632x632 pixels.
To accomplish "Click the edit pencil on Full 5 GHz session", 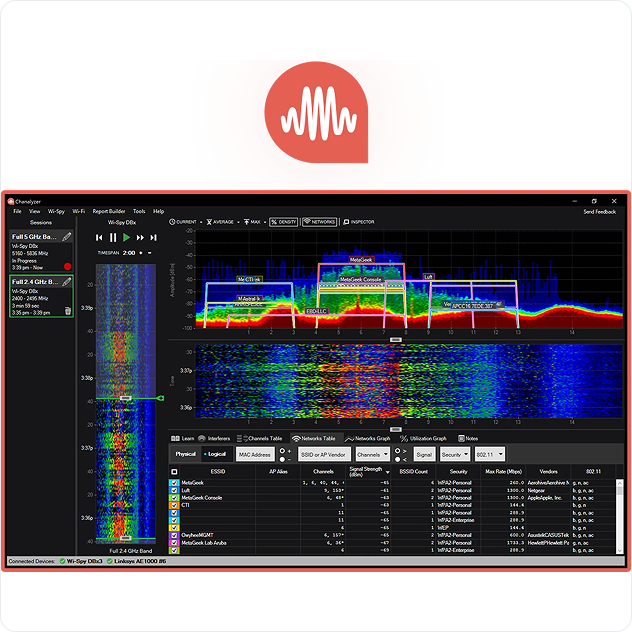I will click(66, 237).
